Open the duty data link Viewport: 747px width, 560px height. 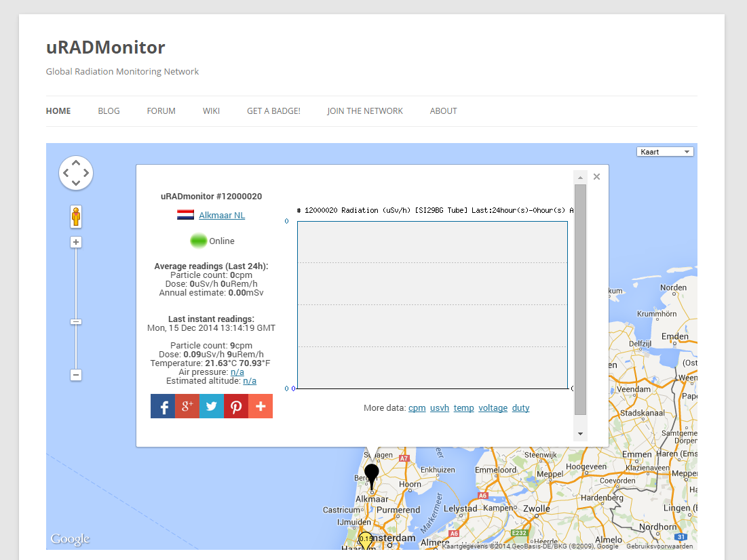(x=520, y=408)
